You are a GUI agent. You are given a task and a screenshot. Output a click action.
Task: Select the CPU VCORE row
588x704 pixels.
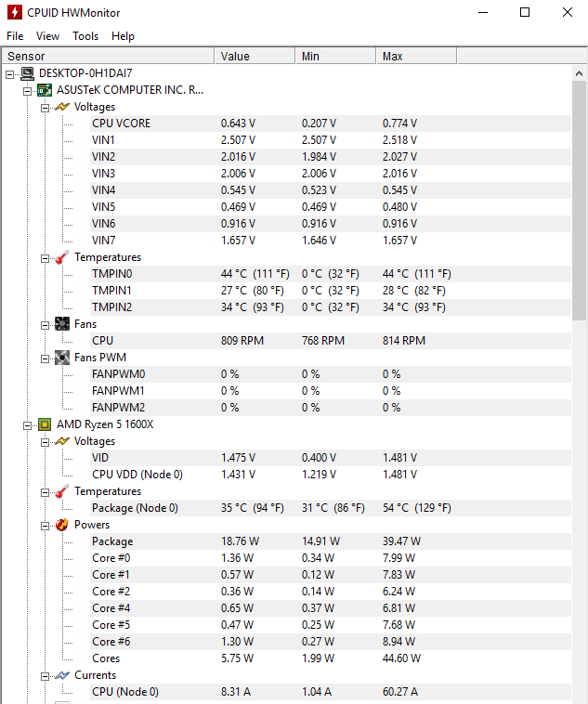point(331,124)
